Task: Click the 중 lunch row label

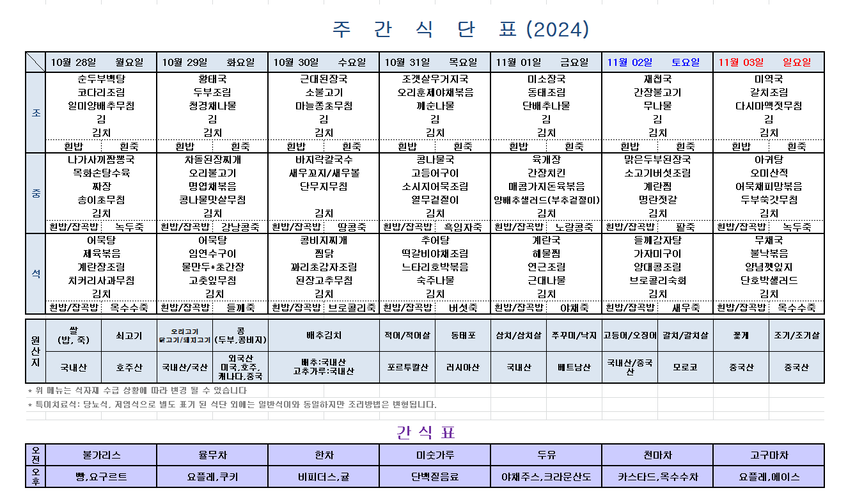Action: [36, 193]
